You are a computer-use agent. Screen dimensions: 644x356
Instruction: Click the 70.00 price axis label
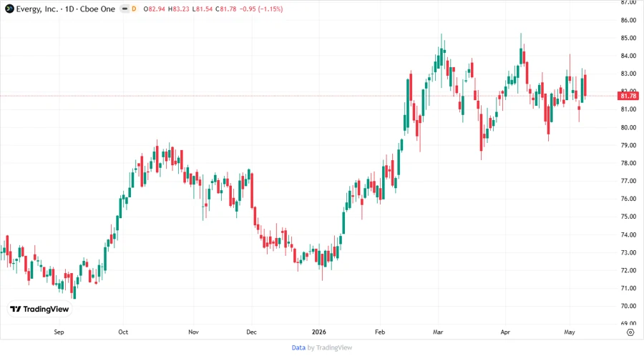(628, 306)
